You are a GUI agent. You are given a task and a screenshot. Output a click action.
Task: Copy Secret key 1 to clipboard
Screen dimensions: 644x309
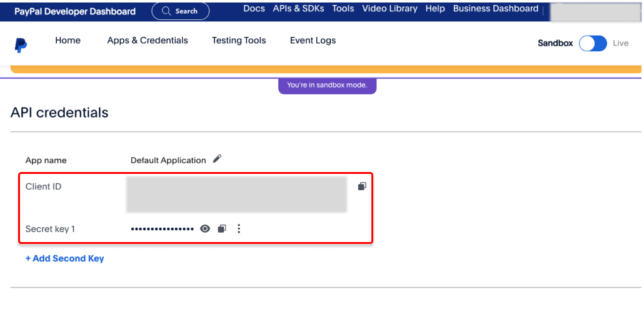coord(222,229)
